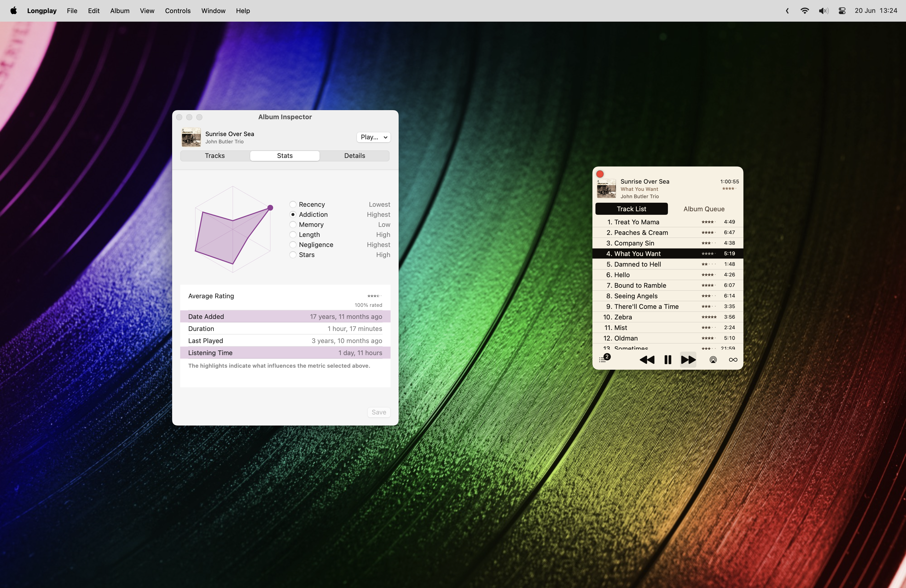906x588 pixels.
Task: Open the play queue list icon
Action: click(605, 359)
